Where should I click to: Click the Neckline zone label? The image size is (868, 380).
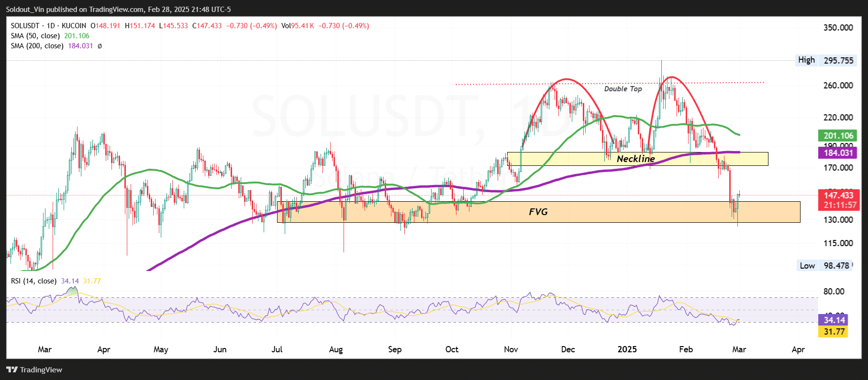pyautogui.click(x=635, y=159)
